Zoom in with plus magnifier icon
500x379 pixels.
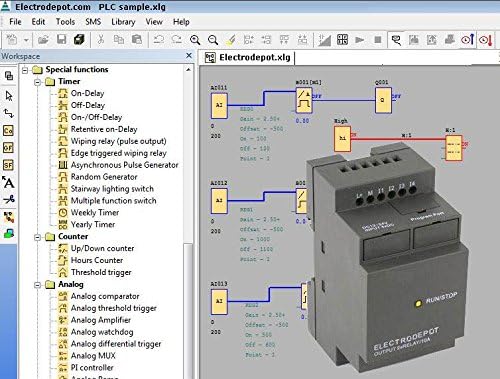coord(195,40)
